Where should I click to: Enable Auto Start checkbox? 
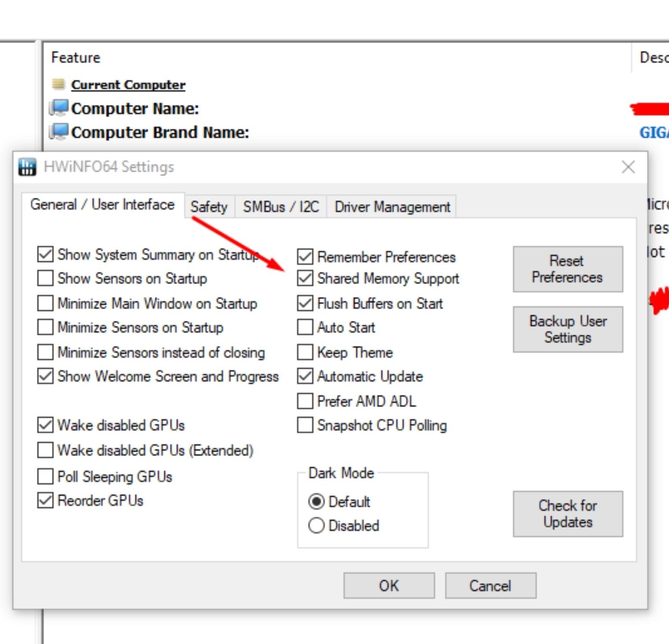305,327
